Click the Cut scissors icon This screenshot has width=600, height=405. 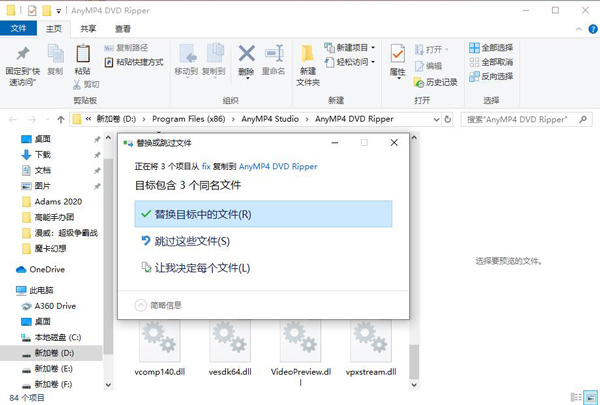[x=77, y=84]
